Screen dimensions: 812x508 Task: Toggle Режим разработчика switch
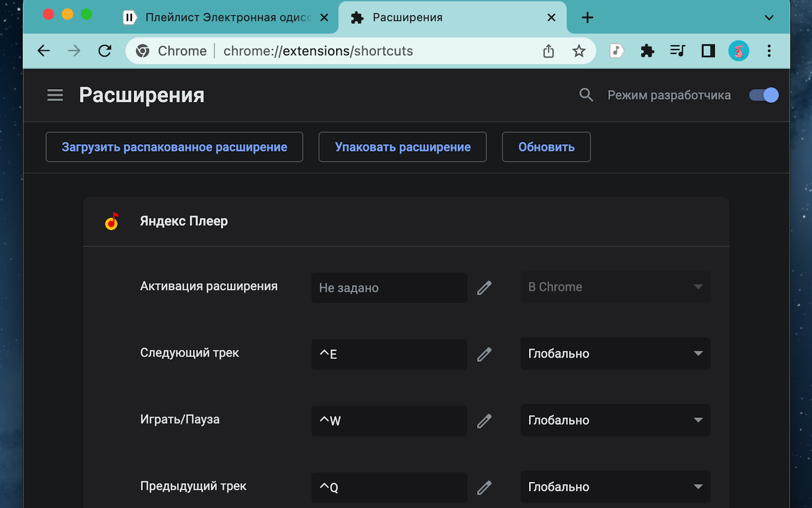(764, 95)
